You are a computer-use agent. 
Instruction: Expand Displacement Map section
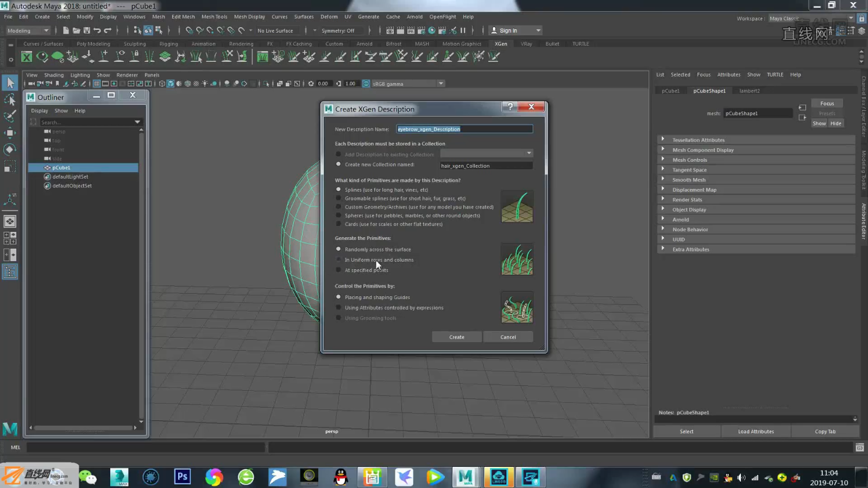coord(756,189)
